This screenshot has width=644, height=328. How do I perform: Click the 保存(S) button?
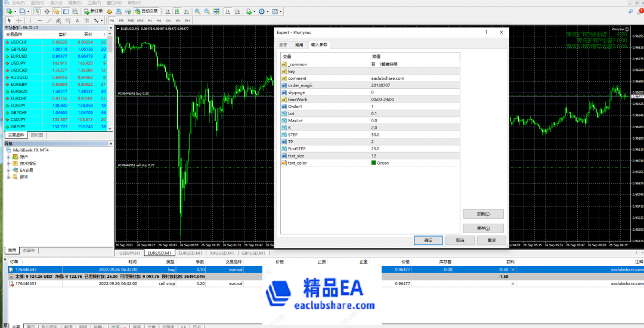click(483, 228)
